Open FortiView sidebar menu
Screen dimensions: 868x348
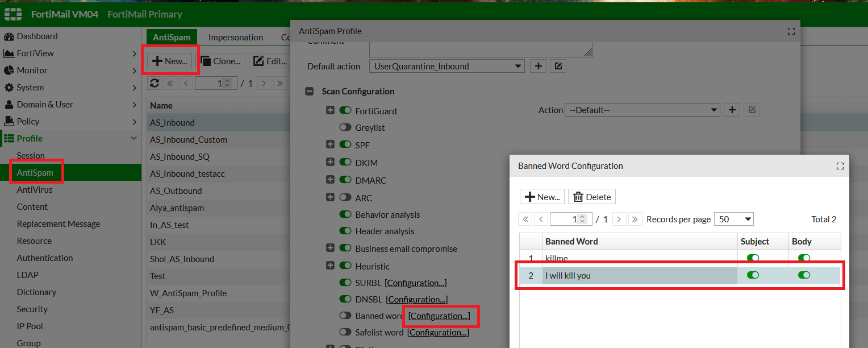pos(35,53)
